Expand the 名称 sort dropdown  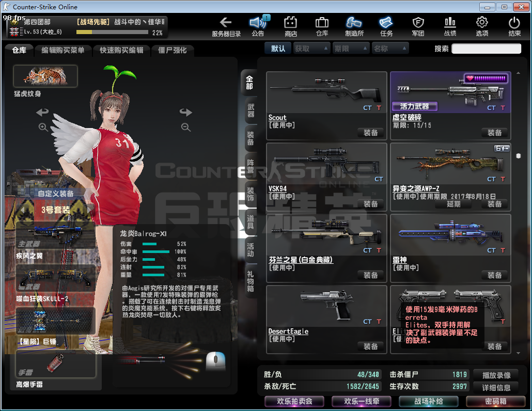point(390,49)
